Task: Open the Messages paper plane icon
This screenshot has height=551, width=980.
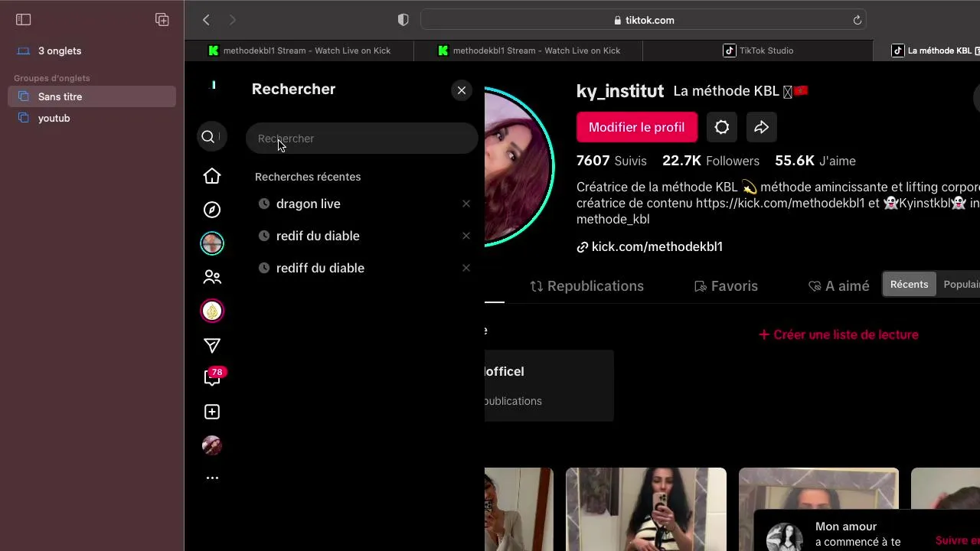Action: pos(212,346)
